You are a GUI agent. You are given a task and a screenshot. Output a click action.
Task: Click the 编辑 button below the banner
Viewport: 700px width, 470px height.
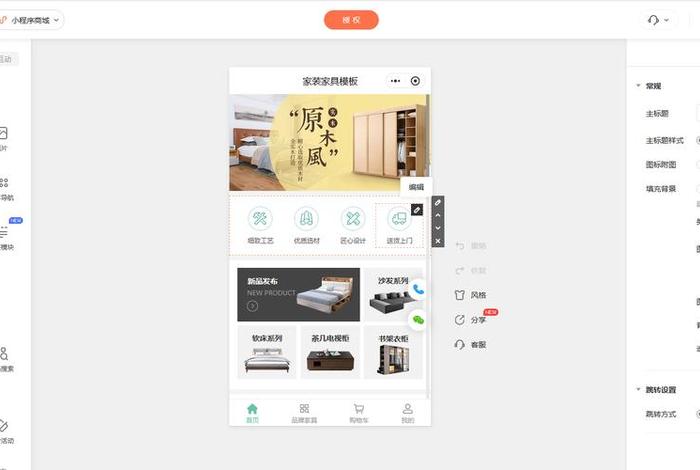[416, 187]
